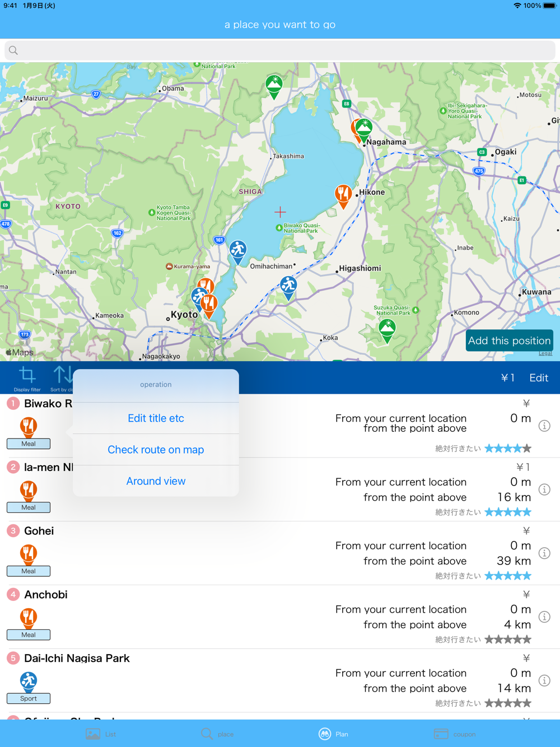Open the Legal link on map

[545, 353]
